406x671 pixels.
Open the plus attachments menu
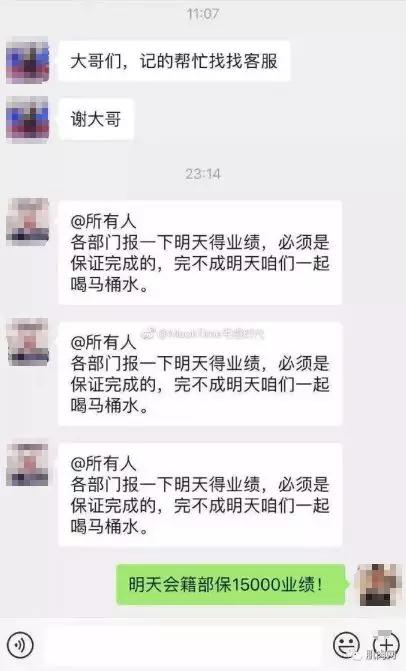coord(386,644)
